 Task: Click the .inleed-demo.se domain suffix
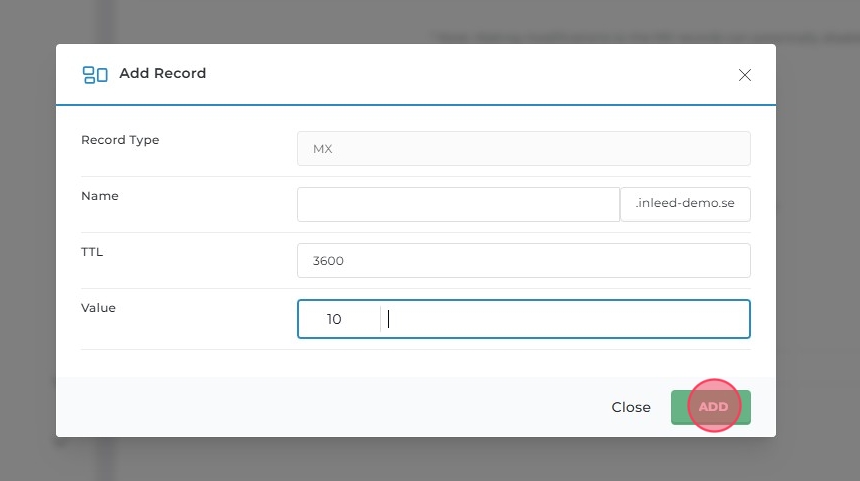pyautogui.click(x=685, y=204)
